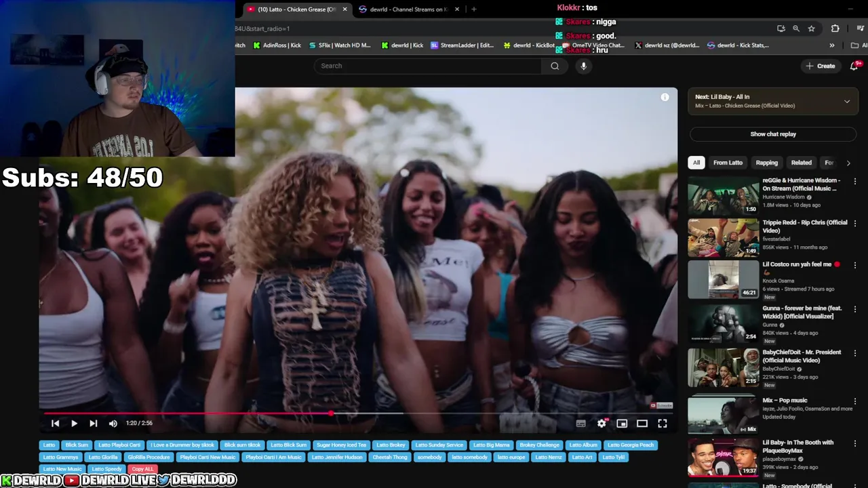Click the Cheetah Thong tag
The width and height of the screenshot is (868, 488).
coord(390,457)
